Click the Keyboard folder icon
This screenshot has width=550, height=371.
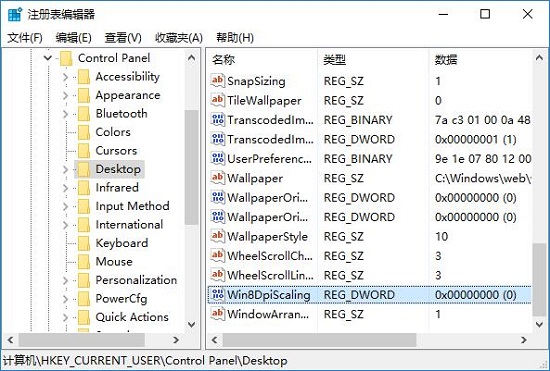click(x=83, y=243)
